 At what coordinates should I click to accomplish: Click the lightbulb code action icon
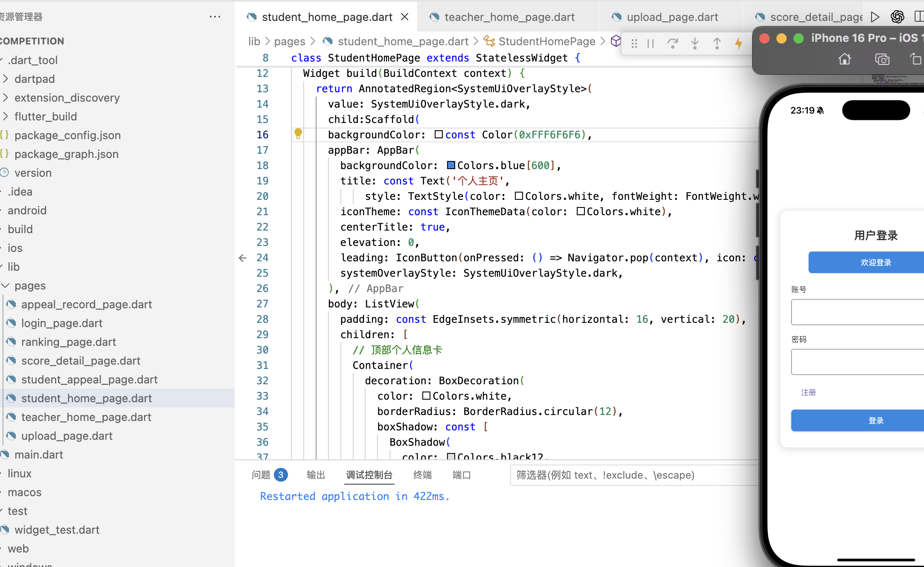298,134
